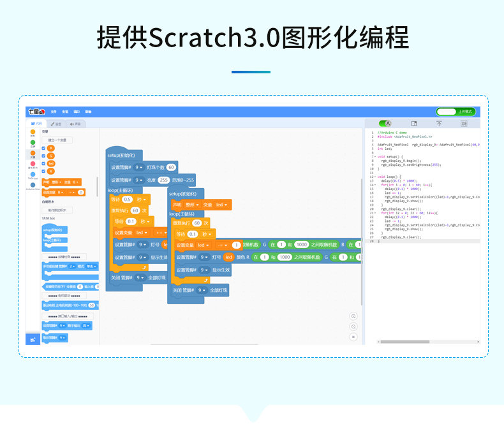Click the 0.5 value in 等待 block
Viewport: 504px width, 440px height.
(x=128, y=200)
